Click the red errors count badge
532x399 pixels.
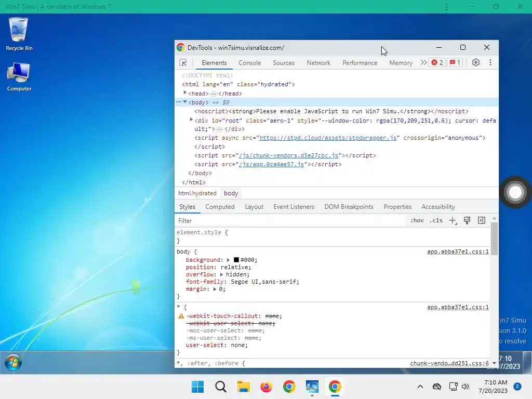pyautogui.click(x=437, y=62)
